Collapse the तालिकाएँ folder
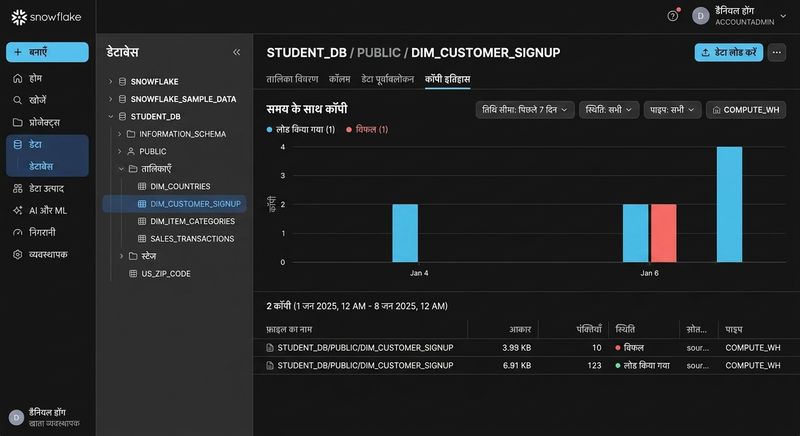Image resolution: width=800 pixels, height=436 pixels. [x=121, y=169]
